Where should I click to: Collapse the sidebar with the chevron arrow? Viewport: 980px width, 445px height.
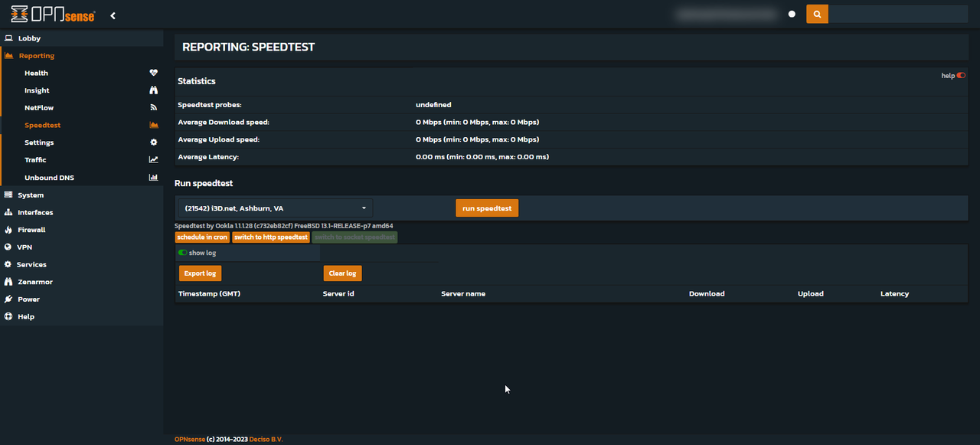pyautogui.click(x=113, y=15)
